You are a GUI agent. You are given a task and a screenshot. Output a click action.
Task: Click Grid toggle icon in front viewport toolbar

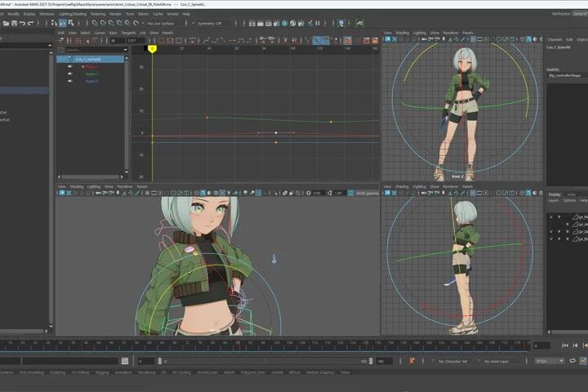pos(473,39)
